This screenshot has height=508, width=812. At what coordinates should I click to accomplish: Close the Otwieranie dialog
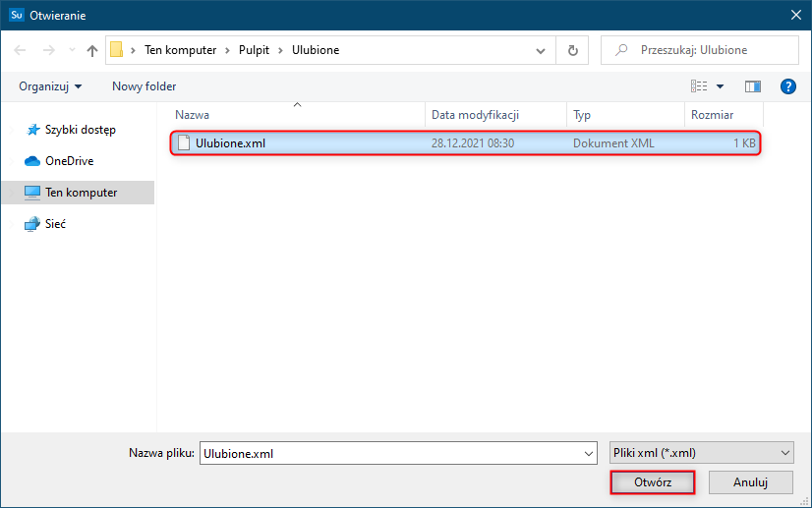796,15
